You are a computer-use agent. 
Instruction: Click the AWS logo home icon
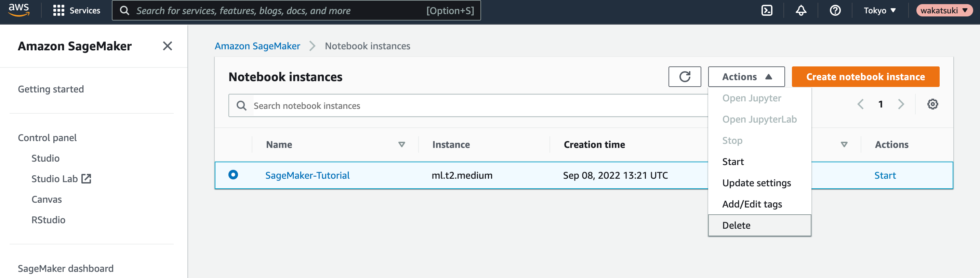[x=19, y=10]
